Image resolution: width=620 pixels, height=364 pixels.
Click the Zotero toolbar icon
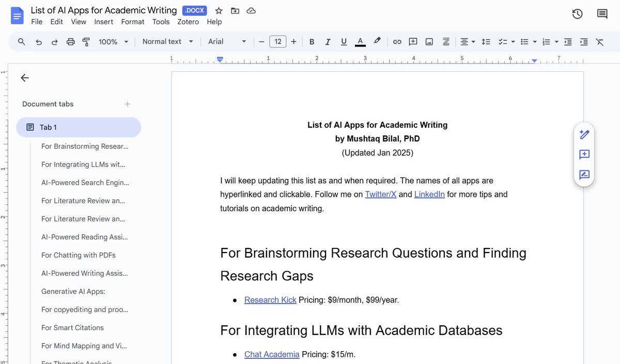[x=445, y=42]
